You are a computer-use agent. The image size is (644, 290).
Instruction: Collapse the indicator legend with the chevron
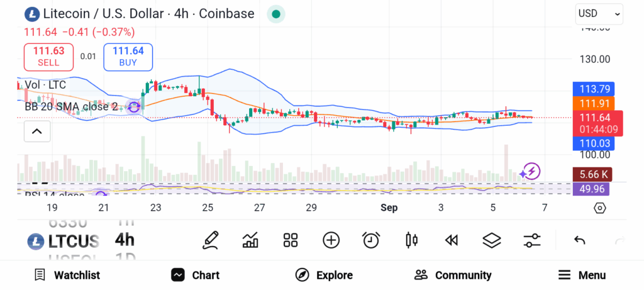point(36,131)
